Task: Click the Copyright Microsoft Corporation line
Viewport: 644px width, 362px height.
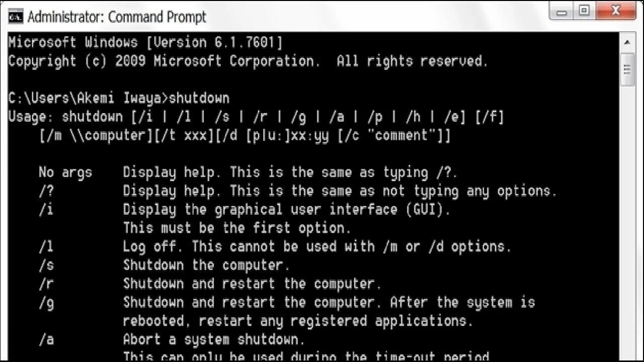Action: 249,61
